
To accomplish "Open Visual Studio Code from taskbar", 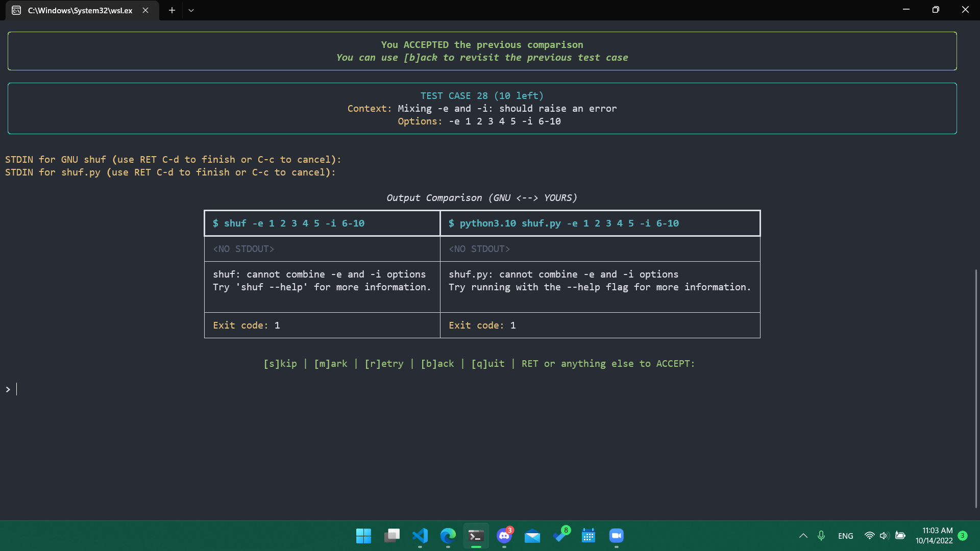I will pos(420,536).
